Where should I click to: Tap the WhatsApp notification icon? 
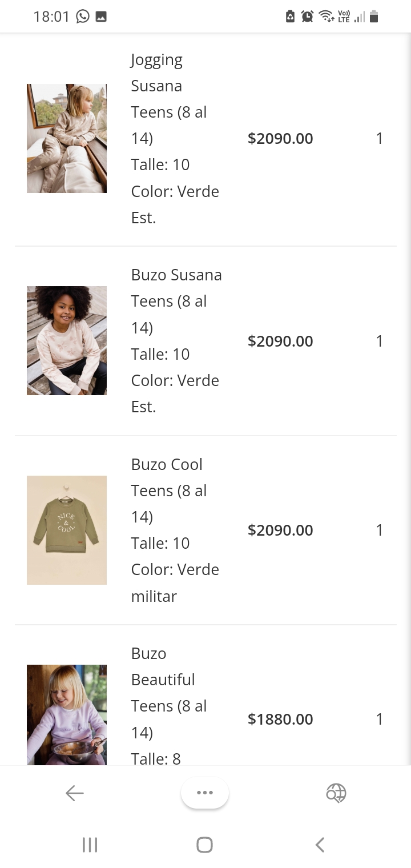click(x=83, y=17)
